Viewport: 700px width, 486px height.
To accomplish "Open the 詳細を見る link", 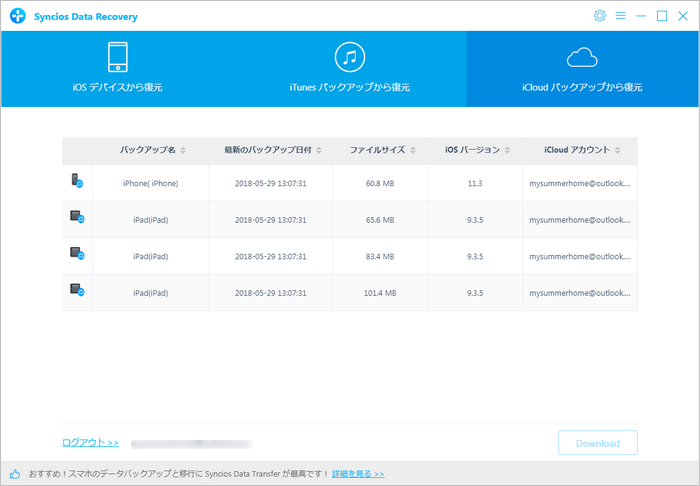I will pyautogui.click(x=358, y=474).
